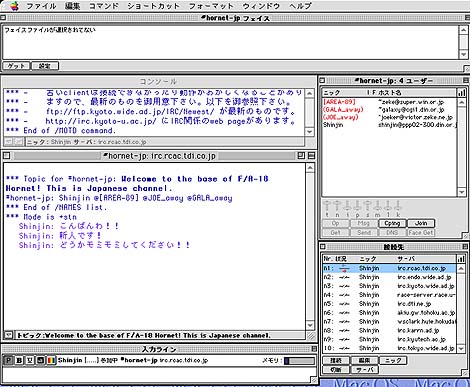Toggle underline U icon in input line
470x387 pixels.
click(x=30, y=360)
